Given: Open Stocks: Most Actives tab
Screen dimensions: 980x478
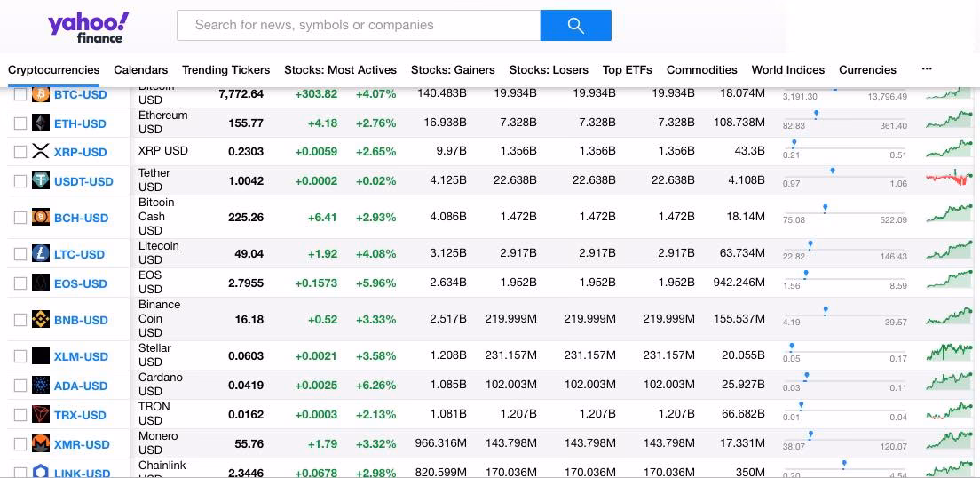Looking at the screenshot, I should [341, 70].
